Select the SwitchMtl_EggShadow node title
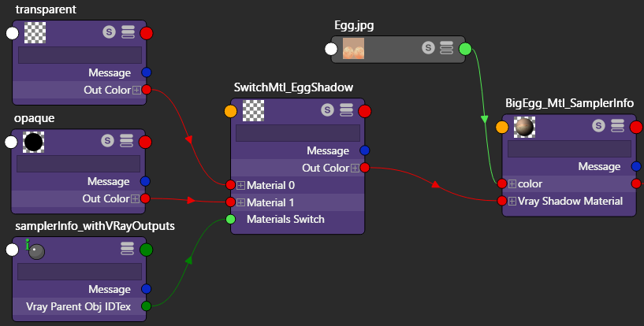 point(294,87)
